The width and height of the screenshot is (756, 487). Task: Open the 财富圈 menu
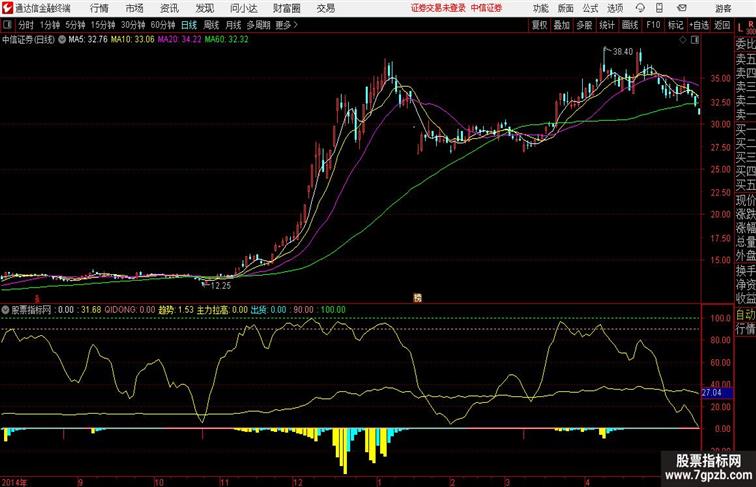click(x=286, y=8)
